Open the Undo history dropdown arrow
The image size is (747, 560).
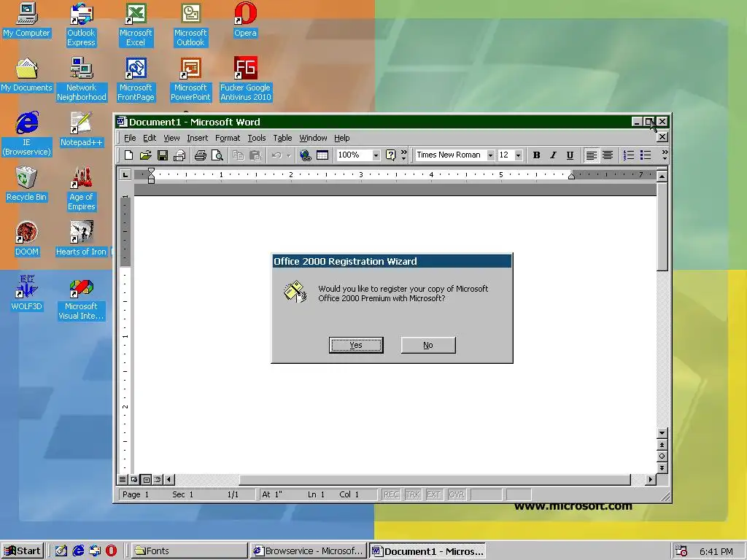pyautogui.click(x=288, y=156)
